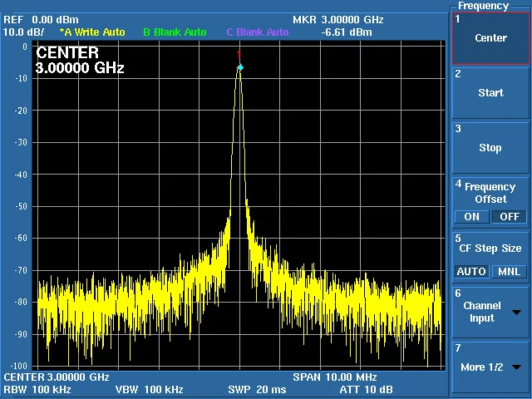Select the A Write Auto trace label
Screen dimensions: 532x399
pos(92,32)
